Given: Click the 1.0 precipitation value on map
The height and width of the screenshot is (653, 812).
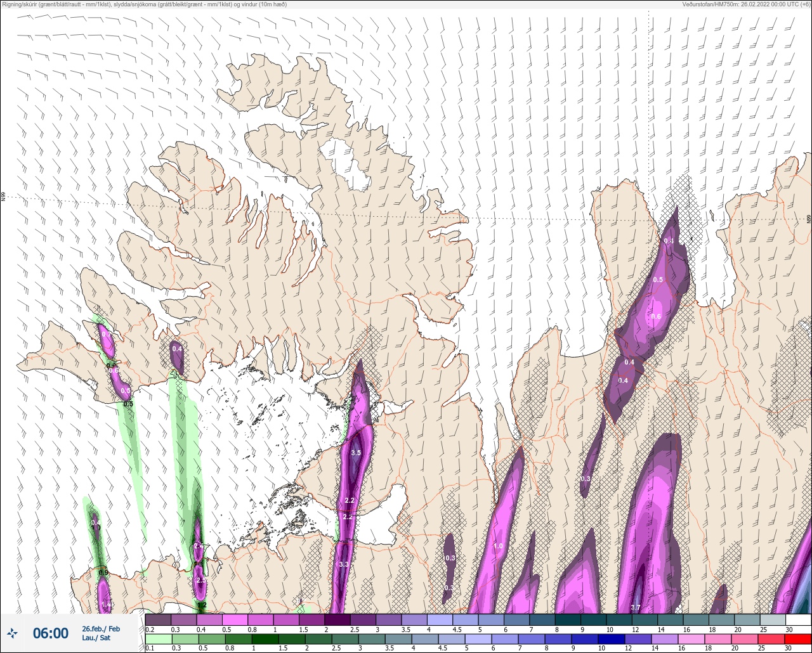Looking at the screenshot, I should click(x=498, y=546).
